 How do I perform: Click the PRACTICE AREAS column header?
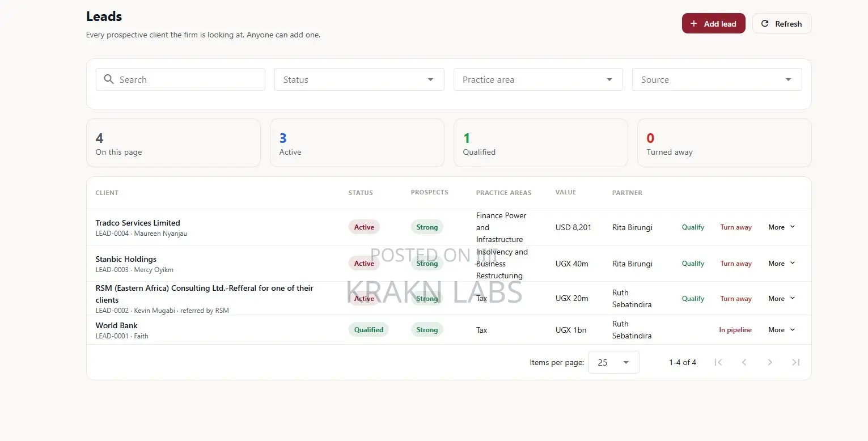(x=503, y=193)
